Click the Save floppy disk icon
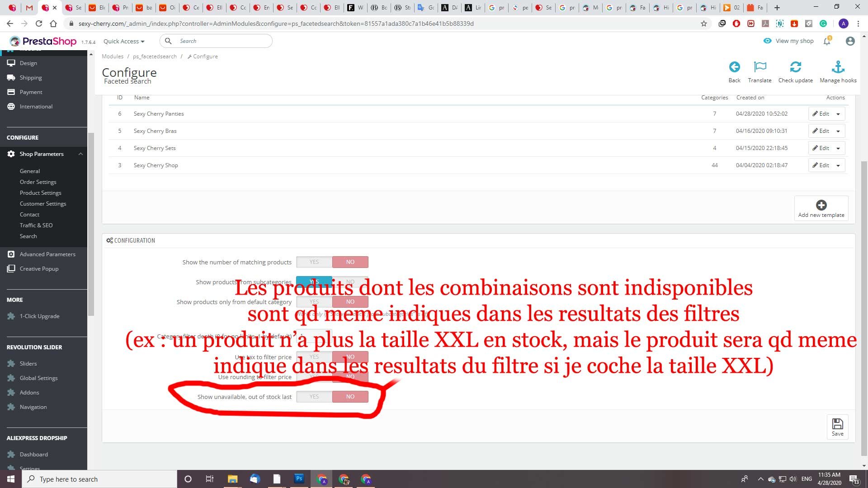 [837, 424]
